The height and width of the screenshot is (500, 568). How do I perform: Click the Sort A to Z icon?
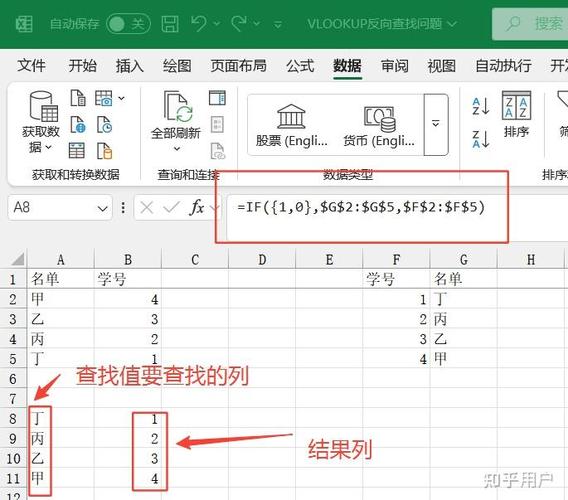point(481,106)
